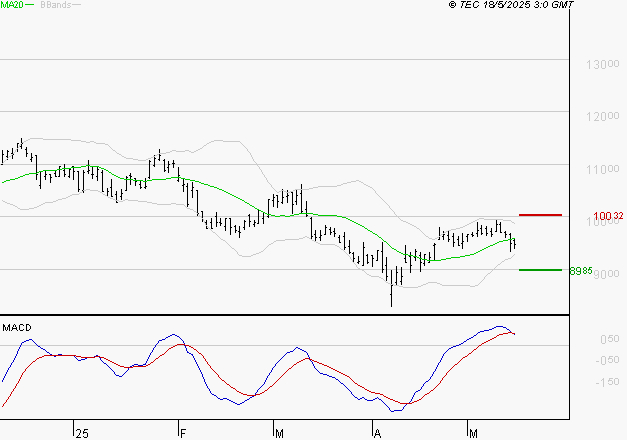Screen dimensions: 627x440
Task: Click the 'F' February marker on time axis
Action: (x=183, y=433)
